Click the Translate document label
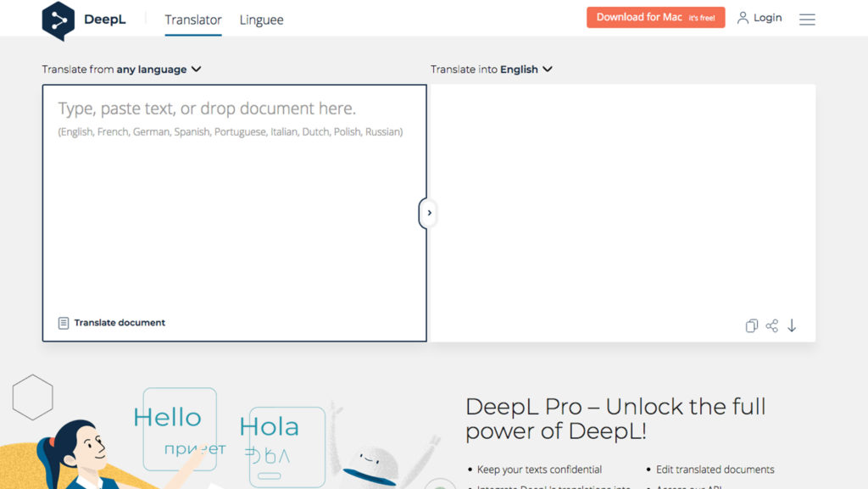This screenshot has width=868, height=489. (x=120, y=323)
